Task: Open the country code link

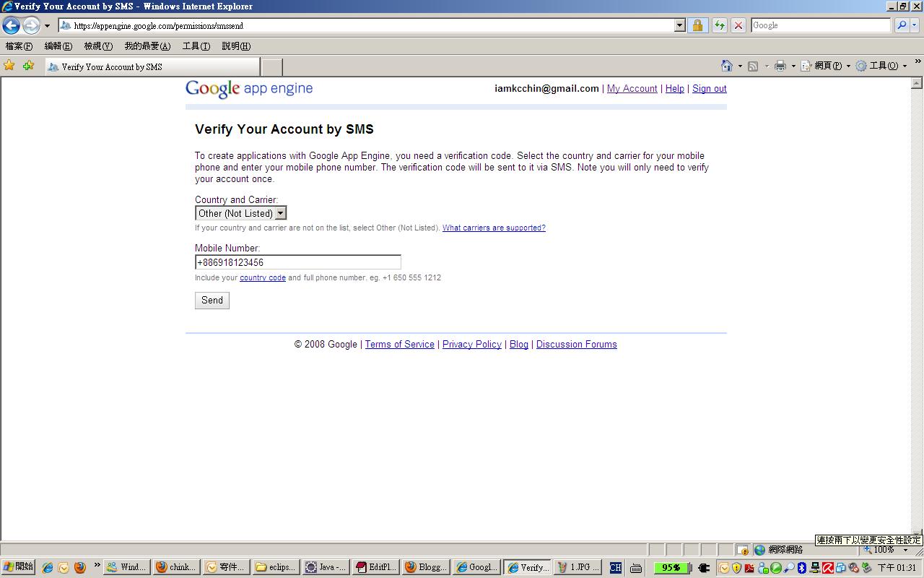Action: (x=263, y=277)
